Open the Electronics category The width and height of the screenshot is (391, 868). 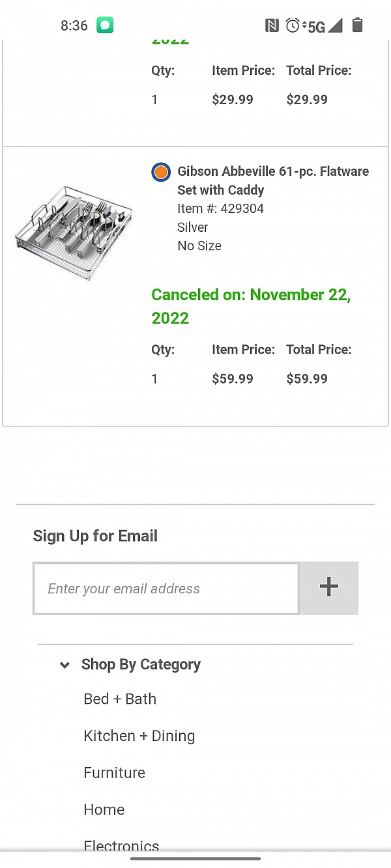pyautogui.click(x=121, y=846)
